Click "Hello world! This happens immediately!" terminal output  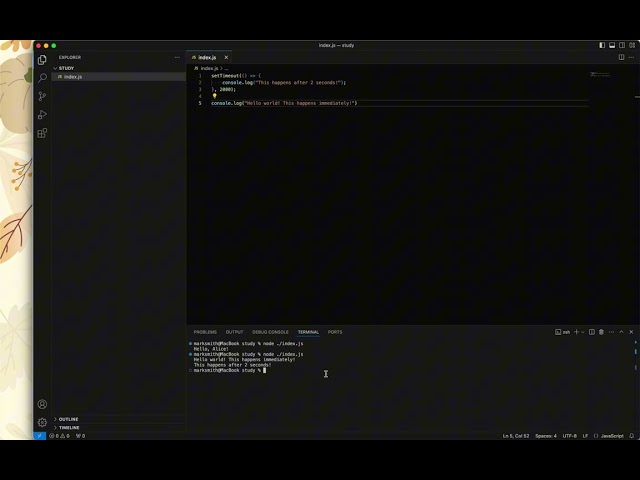(x=244, y=360)
